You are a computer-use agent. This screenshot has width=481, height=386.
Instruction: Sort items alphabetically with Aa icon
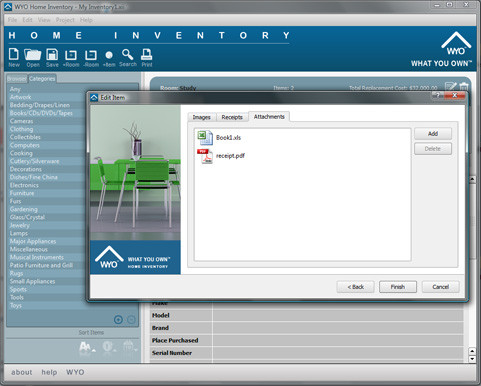point(87,347)
